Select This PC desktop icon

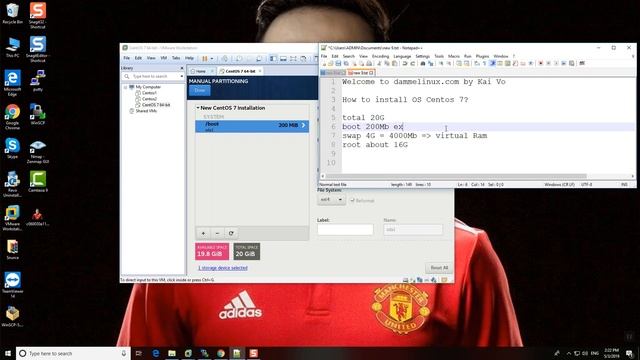click(x=13, y=47)
